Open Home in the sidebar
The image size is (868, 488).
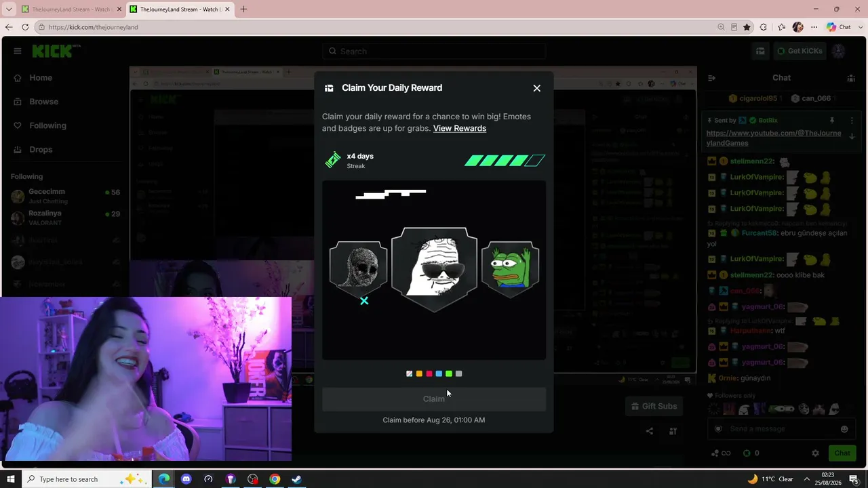(x=41, y=78)
